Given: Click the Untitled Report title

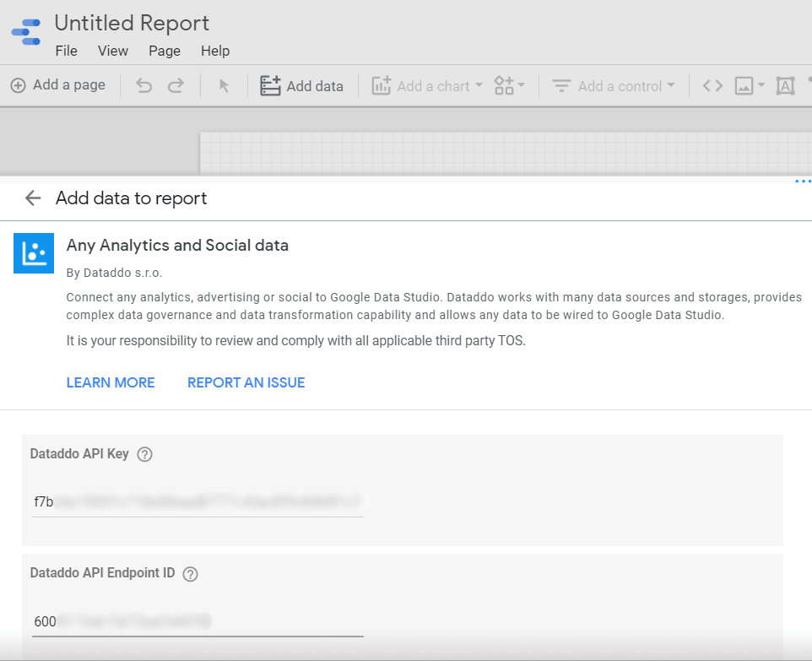Looking at the screenshot, I should click(132, 24).
